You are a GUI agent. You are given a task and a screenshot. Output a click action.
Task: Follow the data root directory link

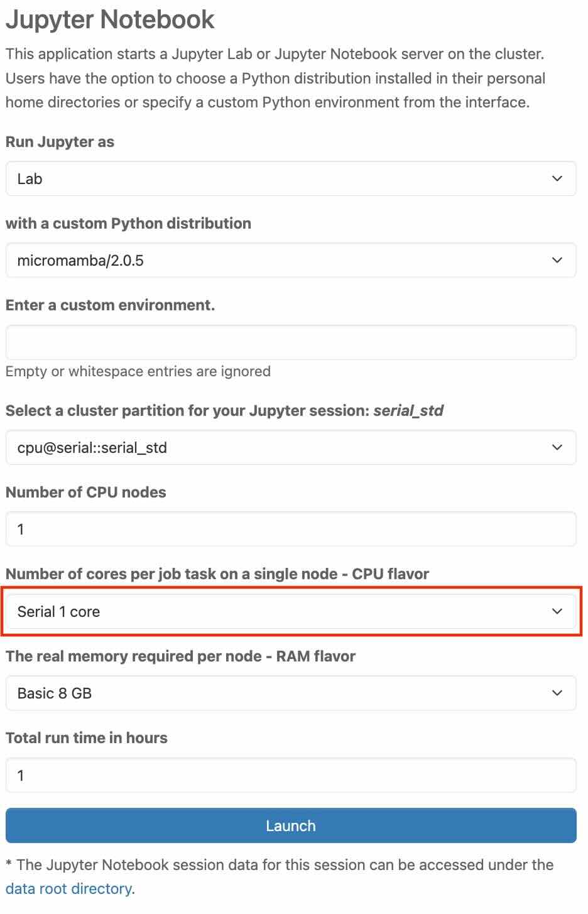68,889
